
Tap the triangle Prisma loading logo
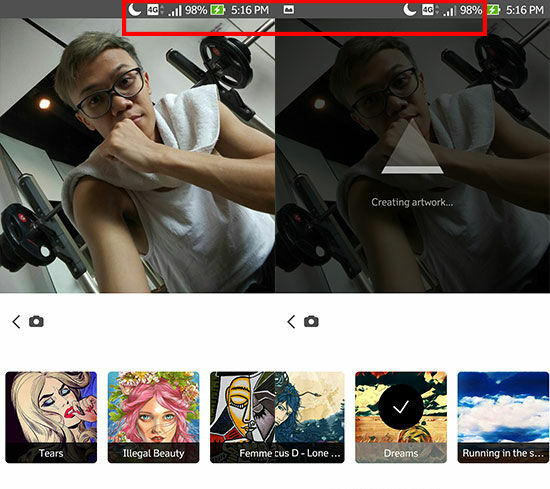[412, 146]
